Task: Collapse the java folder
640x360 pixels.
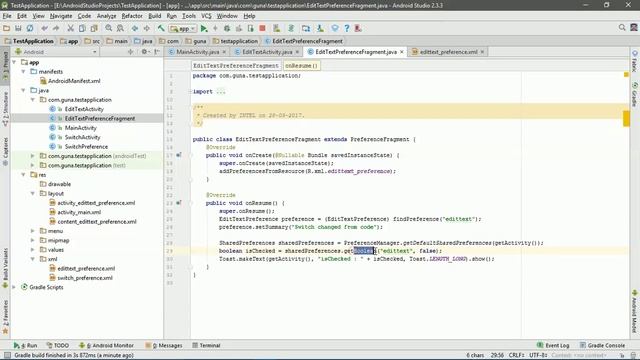Action: pyautogui.click(x=23, y=90)
